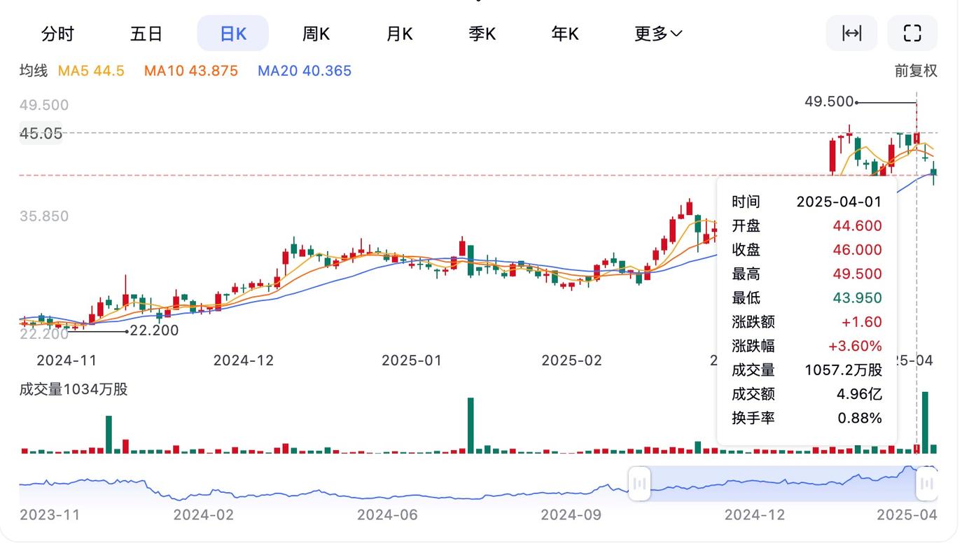969x560 pixels.
Task: Click the 时间 2025-04-01 row in tooltip
Action: [807, 202]
